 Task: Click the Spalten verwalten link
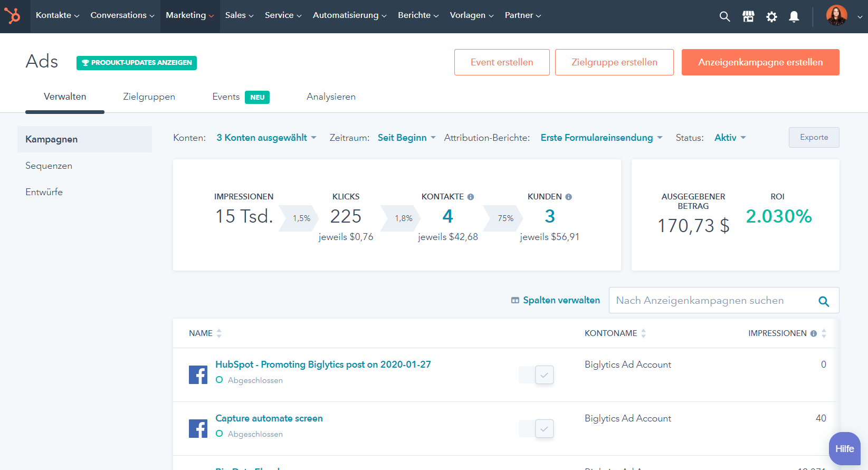pos(555,300)
